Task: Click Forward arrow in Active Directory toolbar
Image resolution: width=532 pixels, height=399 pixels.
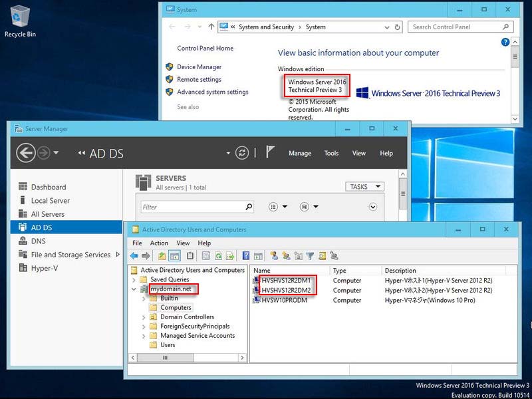Action: [x=146, y=256]
